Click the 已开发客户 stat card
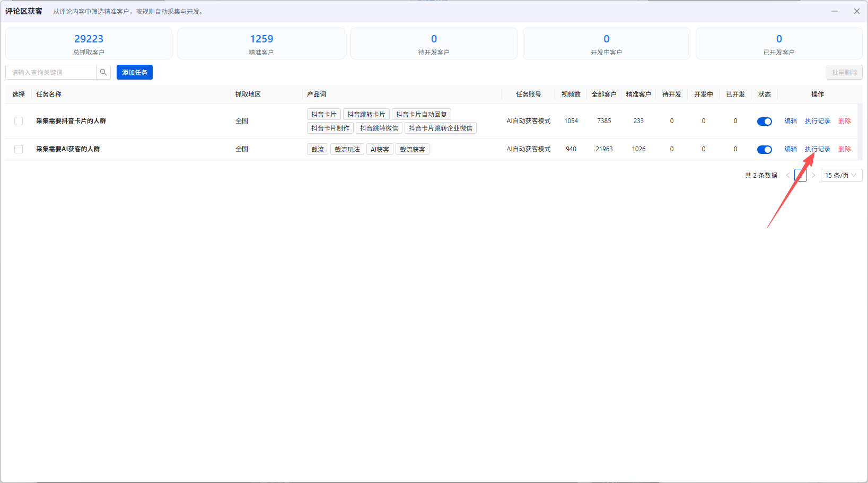 pyautogui.click(x=779, y=44)
